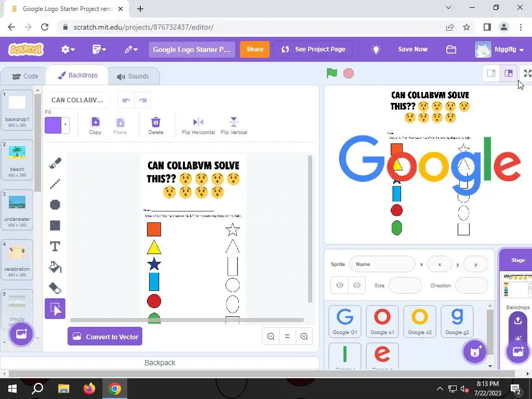Viewport: 532px width, 399px height.
Task: Open the Fill color dropdown arrow
Action: 65,125
